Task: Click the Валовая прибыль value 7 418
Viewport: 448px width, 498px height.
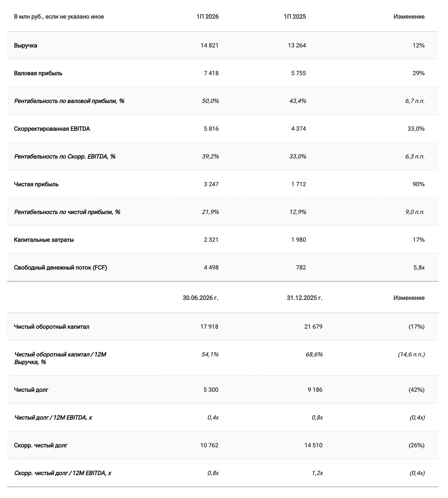Action: 211,73
